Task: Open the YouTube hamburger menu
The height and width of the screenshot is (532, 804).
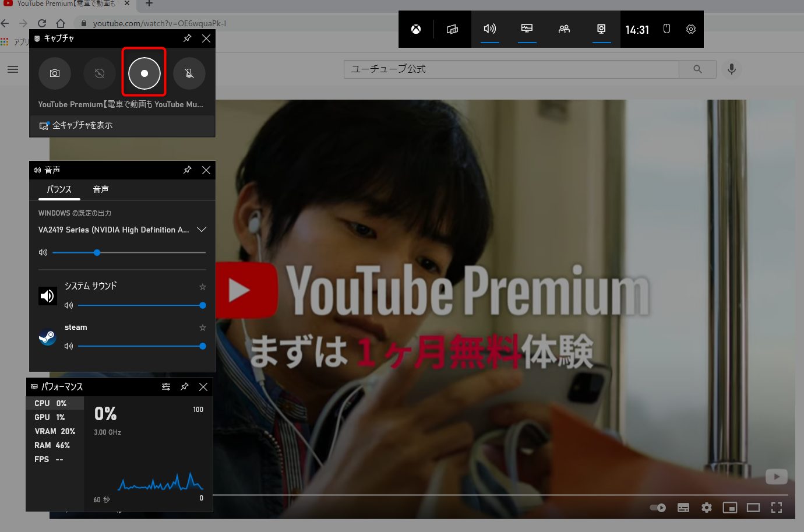Action: [x=13, y=69]
